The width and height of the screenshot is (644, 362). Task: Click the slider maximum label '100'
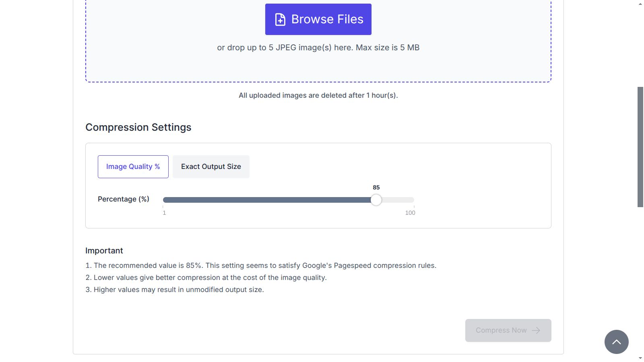[x=410, y=213]
